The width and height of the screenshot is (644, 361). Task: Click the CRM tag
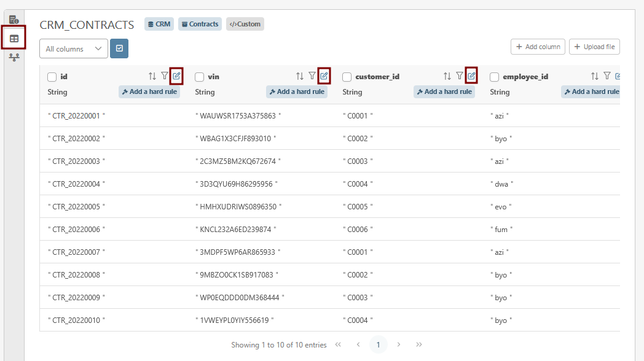pyautogui.click(x=159, y=24)
